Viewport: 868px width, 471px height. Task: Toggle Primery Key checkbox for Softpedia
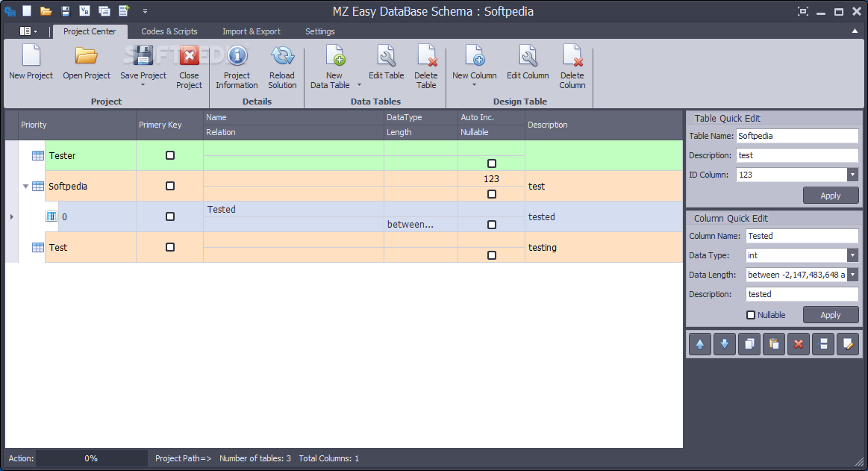point(170,186)
